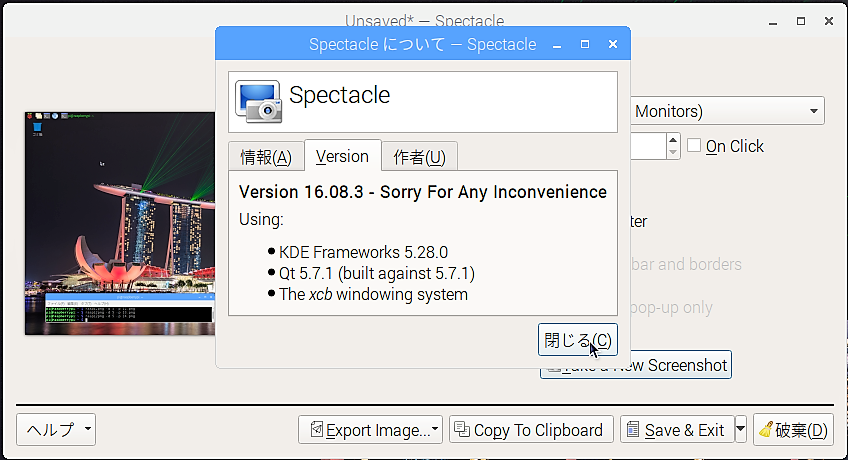
Task: Click the Spectacle camera app icon
Action: coord(259,102)
